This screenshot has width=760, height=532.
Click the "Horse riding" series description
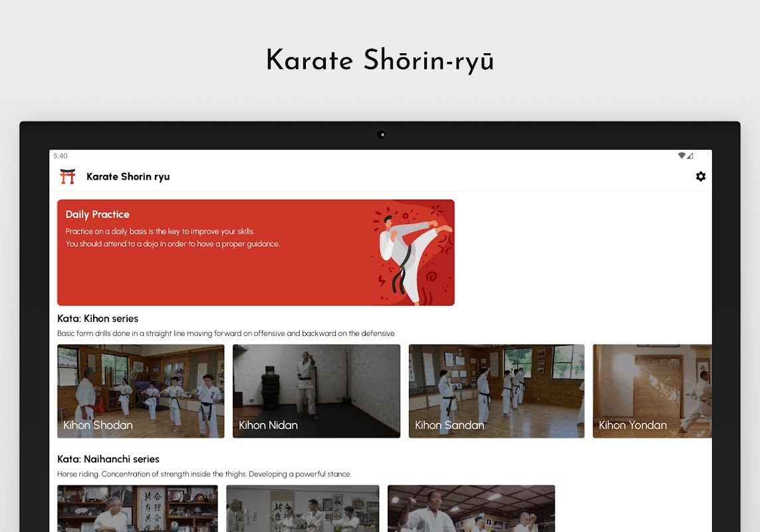tap(204, 474)
